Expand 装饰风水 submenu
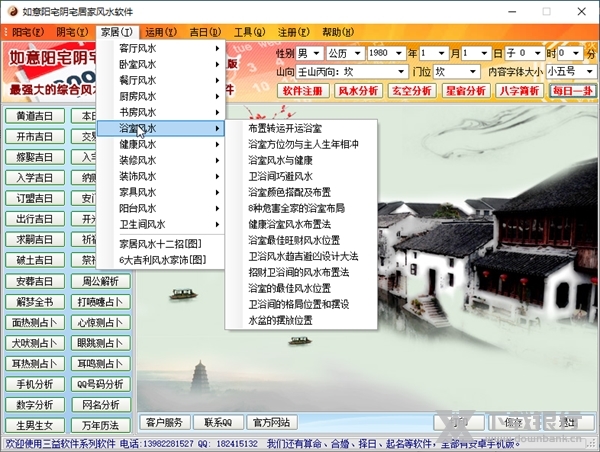 [161, 176]
